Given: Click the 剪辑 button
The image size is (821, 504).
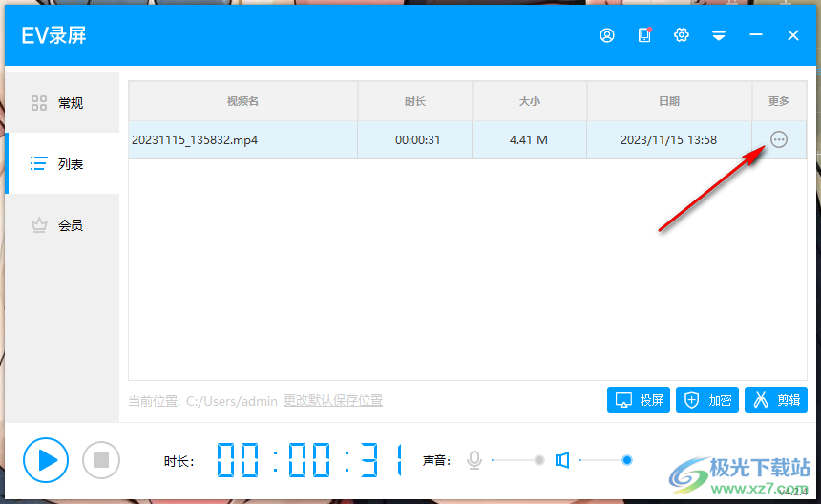Looking at the screenshot, I should click(776, 400).
